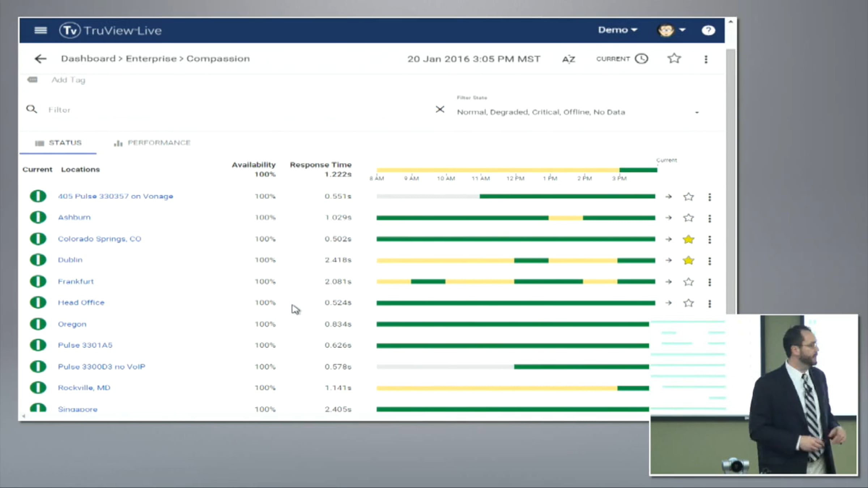Viewport: 868px width, 488px height.
Task: Unfavorite the Dublin location star
Action: tap(688, 261)
